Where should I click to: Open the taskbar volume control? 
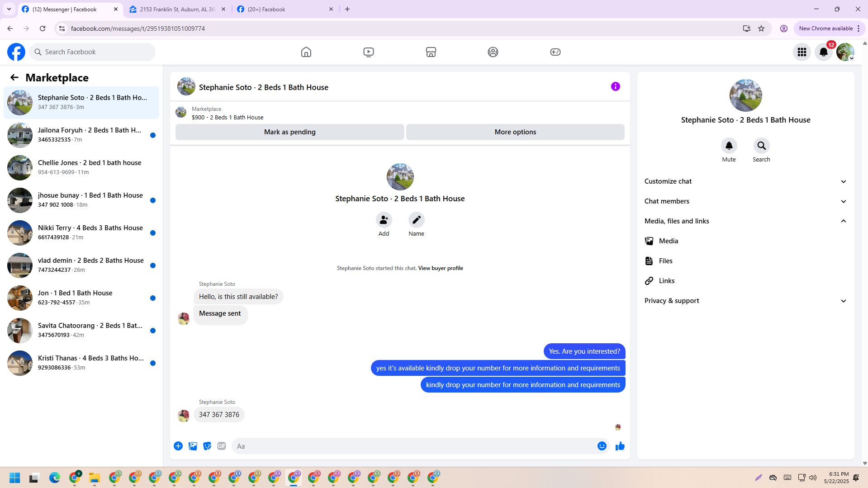(x=813, y=478)
